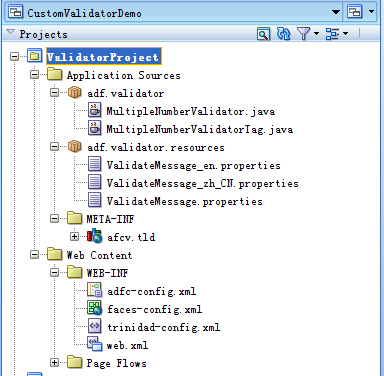
Task: Select the WEB-INF label
Action: tap(107, 273)
